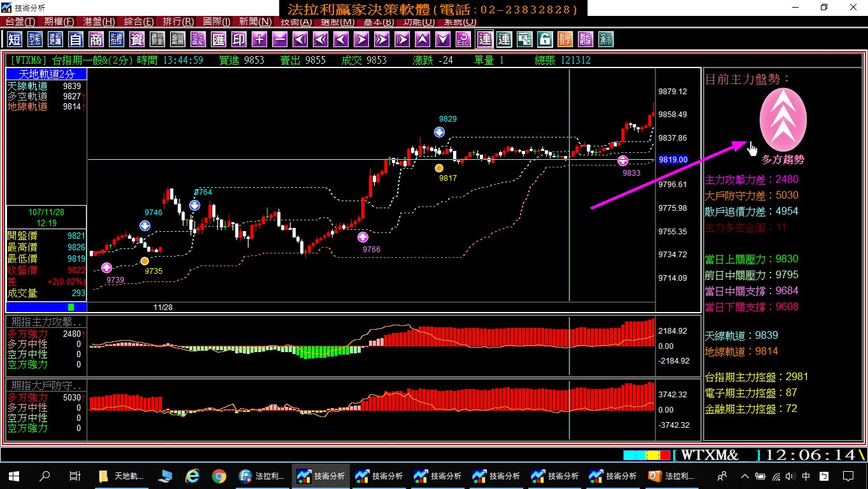This screenshot has width=868, height=489.
Task: Toggle the lock icon in toolbar
Action: pos(545,39)
